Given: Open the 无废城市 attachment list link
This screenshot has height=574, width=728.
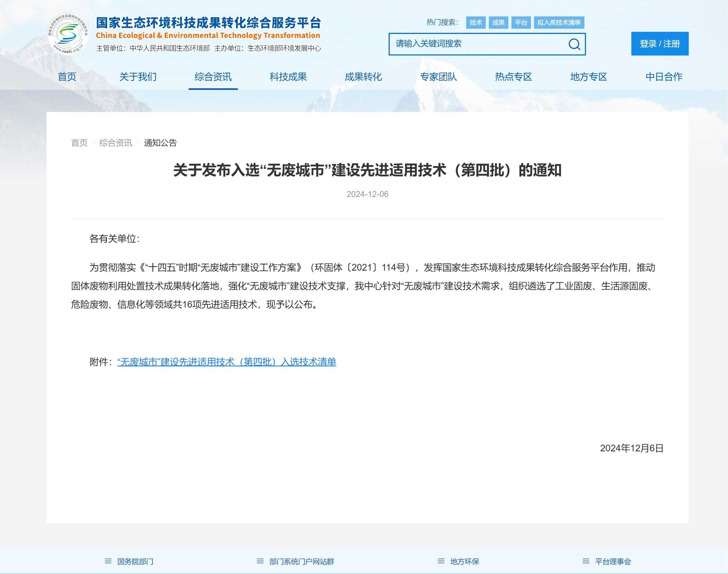Looking at the screenshot, I should 227,362.
